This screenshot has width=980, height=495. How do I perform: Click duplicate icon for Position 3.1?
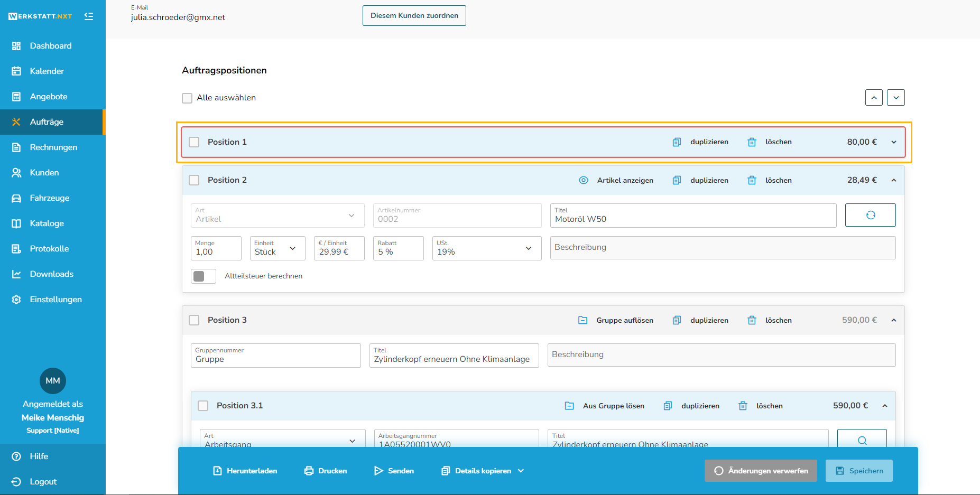pos(668,406)
